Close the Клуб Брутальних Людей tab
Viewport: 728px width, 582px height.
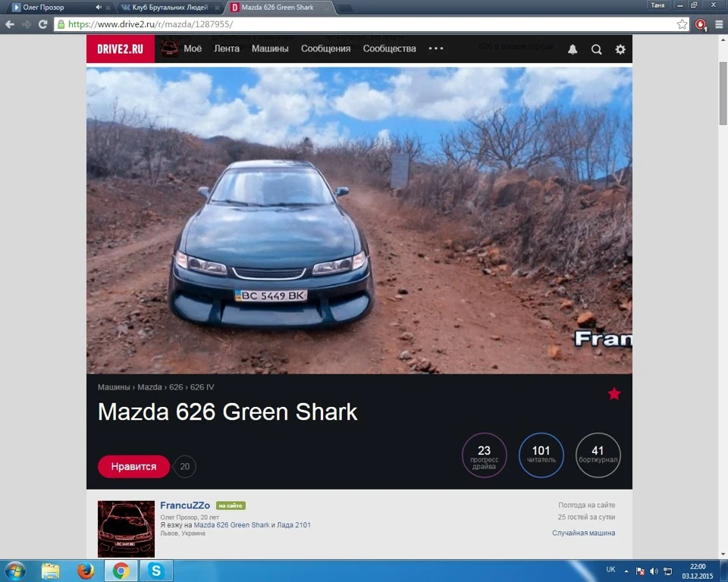[x=217, y=8]
